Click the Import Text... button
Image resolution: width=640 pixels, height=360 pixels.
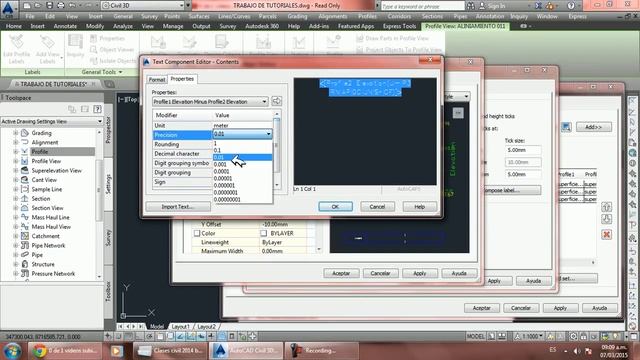click(x=178, y=207)
